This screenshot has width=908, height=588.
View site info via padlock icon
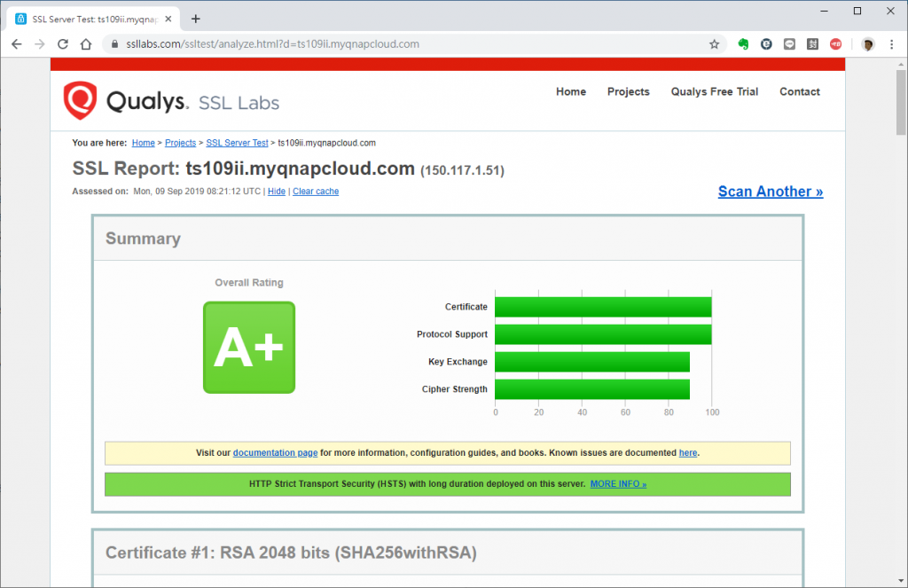coord(114,44)
